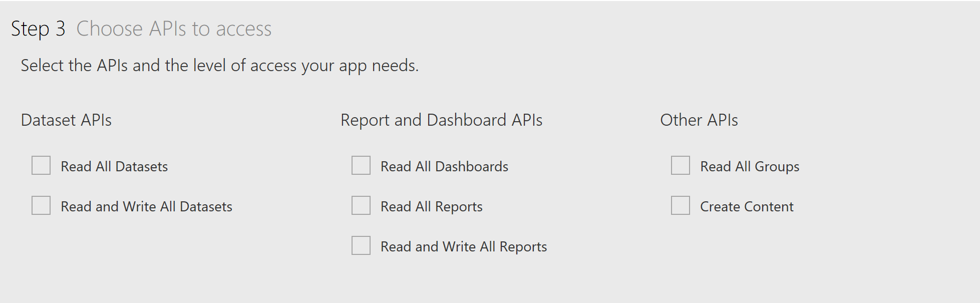This screenshot has height=303, width=980.
Task: Click the "Read All Datasets" label text
Action: click(x=114, y=166)
